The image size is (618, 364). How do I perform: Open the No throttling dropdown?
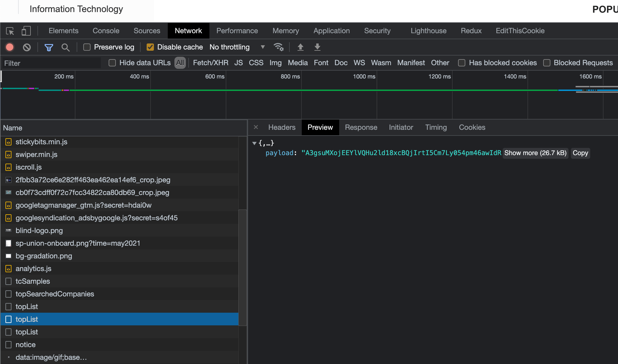pyautogui.click(x=237, y=47)
